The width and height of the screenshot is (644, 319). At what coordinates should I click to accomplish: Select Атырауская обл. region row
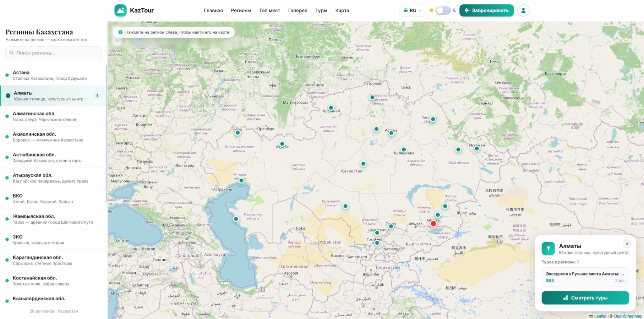coord(53,178)
